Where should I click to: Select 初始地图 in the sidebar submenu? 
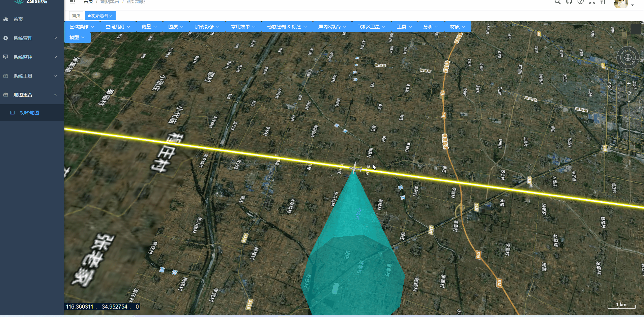click(x=32, y=113)
